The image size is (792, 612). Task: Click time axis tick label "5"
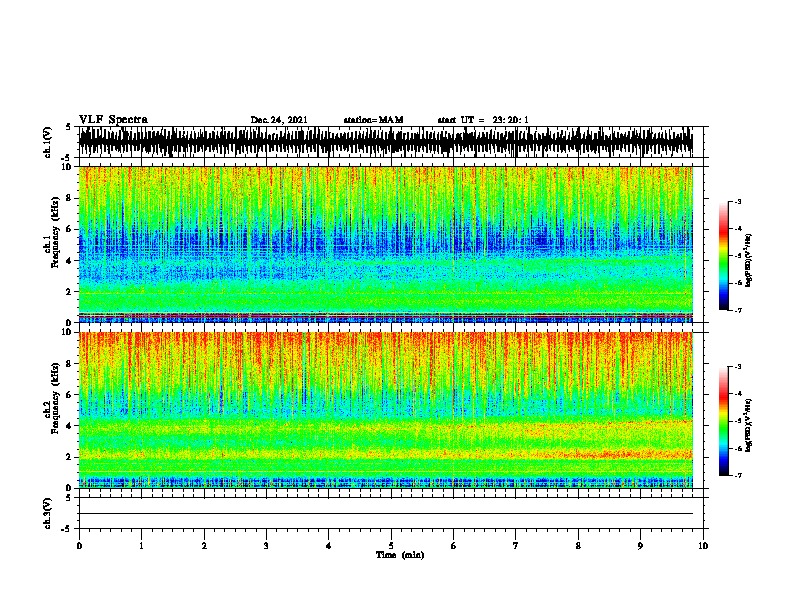(x=391, y=546)
